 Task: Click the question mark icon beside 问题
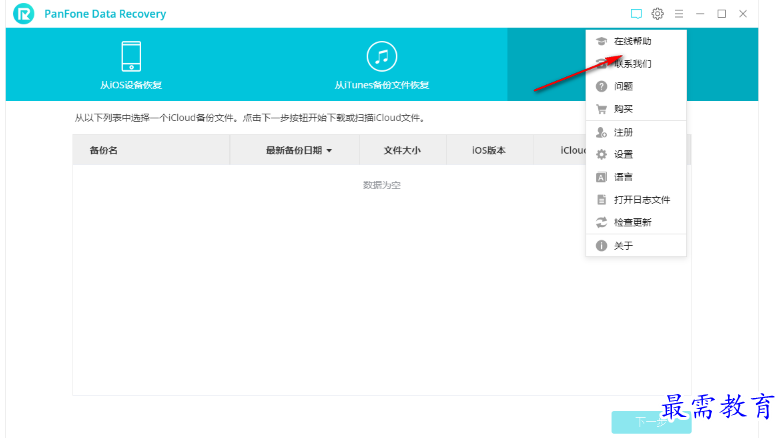pos(601,86)
